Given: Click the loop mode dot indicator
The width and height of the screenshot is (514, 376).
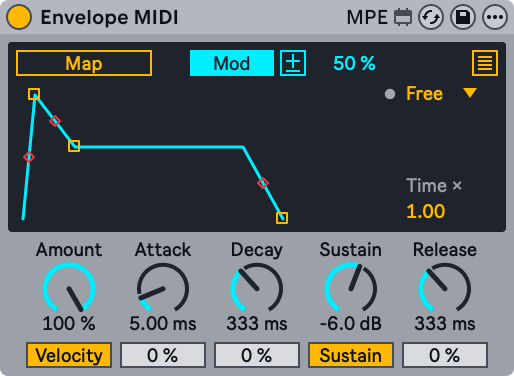Looking at the screenshot, I should click(390, 94).
